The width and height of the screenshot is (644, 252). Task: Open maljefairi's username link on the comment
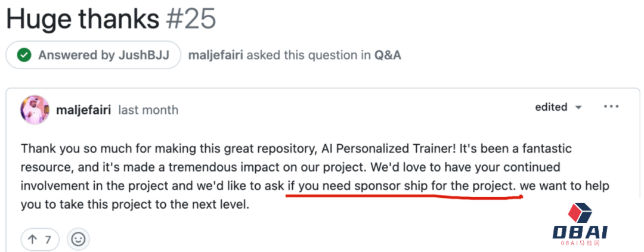point(84,110)
